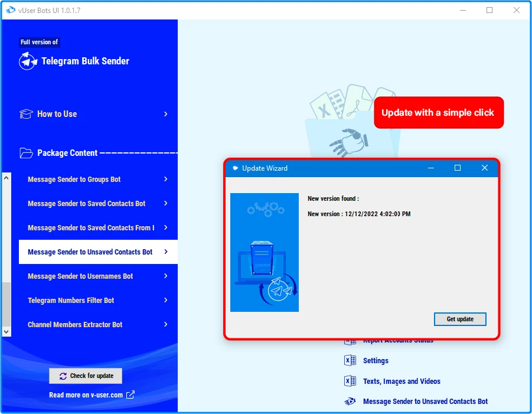This screenshot has width=532, height=414.
Task: Select Message Sender to Saved Contacts From I
Action: point(98,227)
